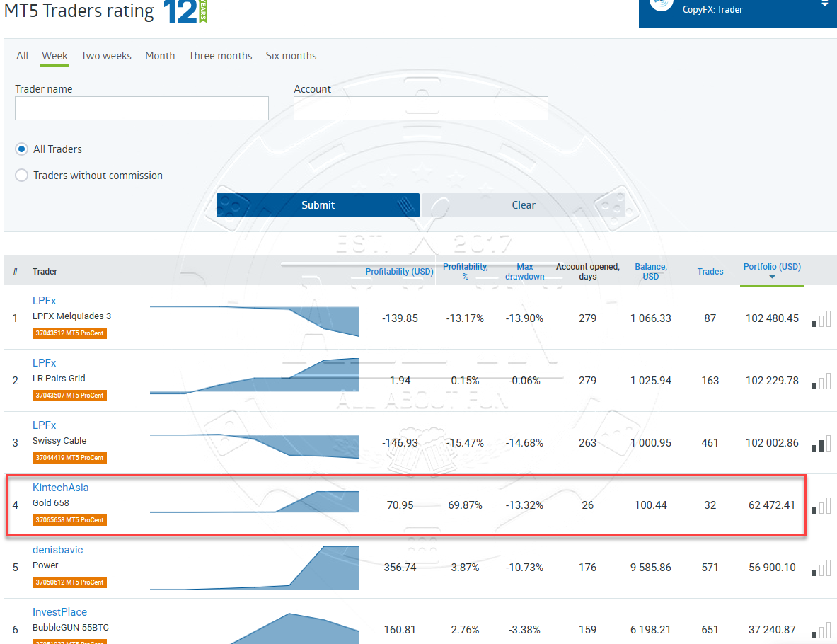This screenshot has height=644, width=837.
Task: Click the Gold 658 profit chart thumbnail
Action: pyautogui.click(x=255, y=501)
